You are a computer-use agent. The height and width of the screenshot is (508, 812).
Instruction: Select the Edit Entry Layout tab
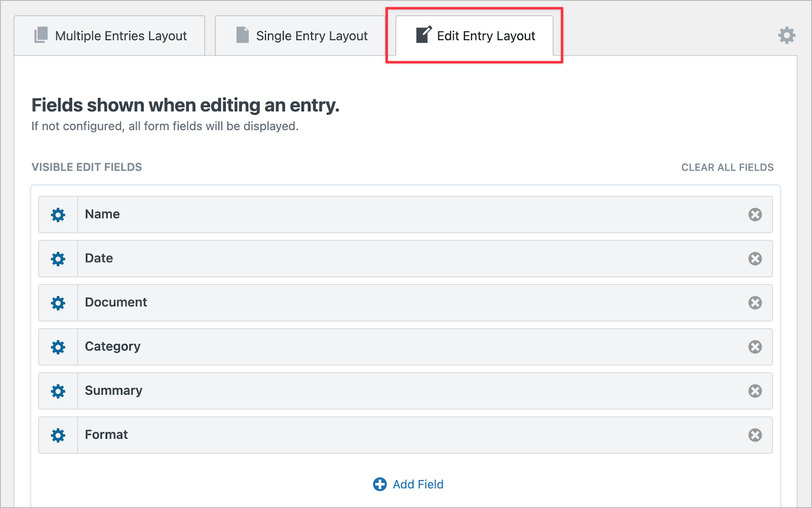click(475, 36)
